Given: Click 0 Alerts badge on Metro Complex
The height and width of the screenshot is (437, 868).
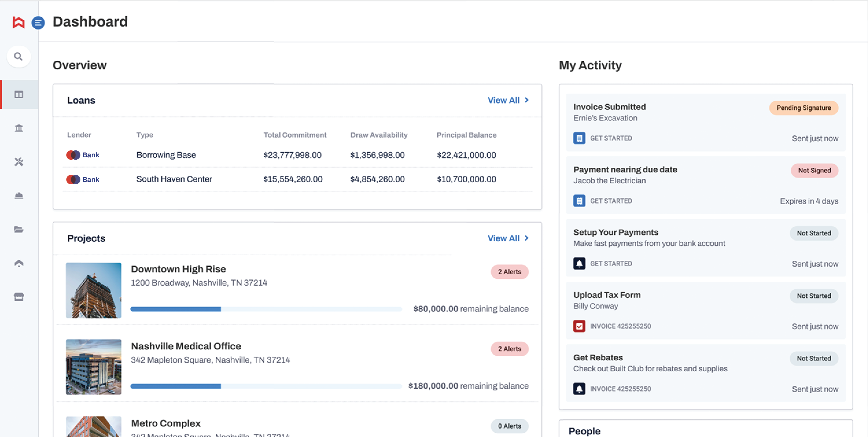Looking at the screenshot, I should click(x=509, y=426).
